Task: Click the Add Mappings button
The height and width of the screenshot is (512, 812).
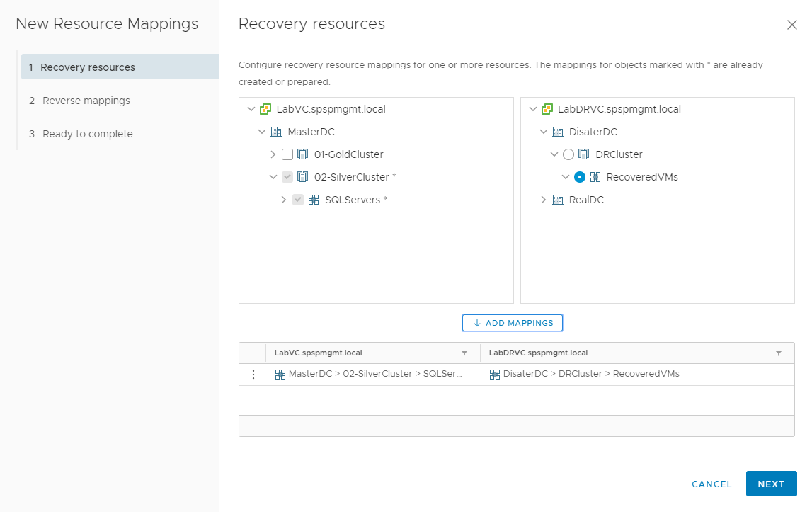Action: pyautogui.click(x=513, y=323)
